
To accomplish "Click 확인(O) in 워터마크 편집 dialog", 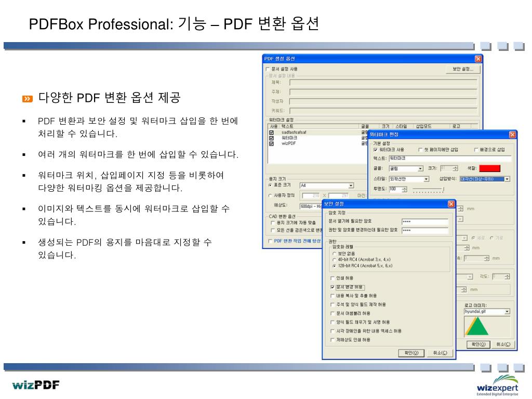I will click(478, 344).
